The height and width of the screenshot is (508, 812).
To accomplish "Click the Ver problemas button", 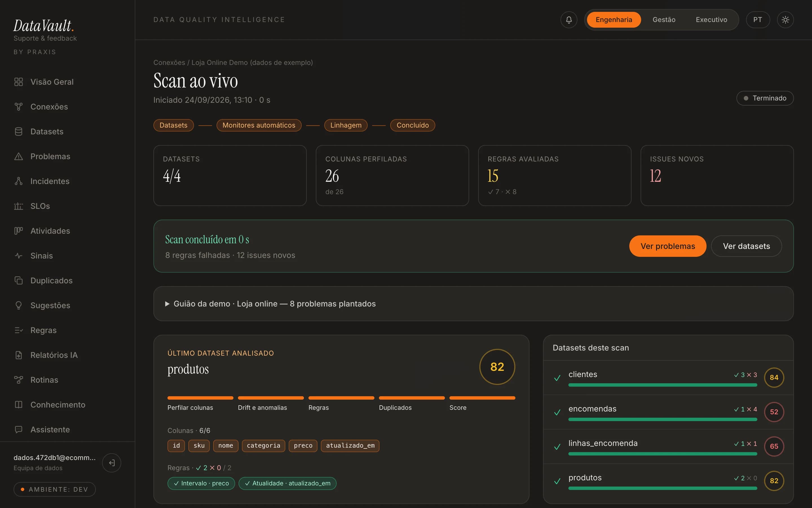I will (x=668, y=246).
